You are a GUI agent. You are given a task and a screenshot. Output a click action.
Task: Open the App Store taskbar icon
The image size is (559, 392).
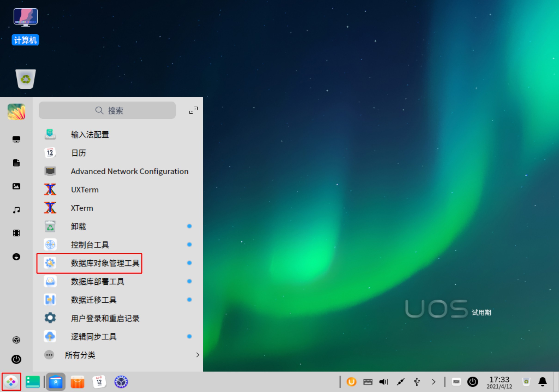pos(77,382)
